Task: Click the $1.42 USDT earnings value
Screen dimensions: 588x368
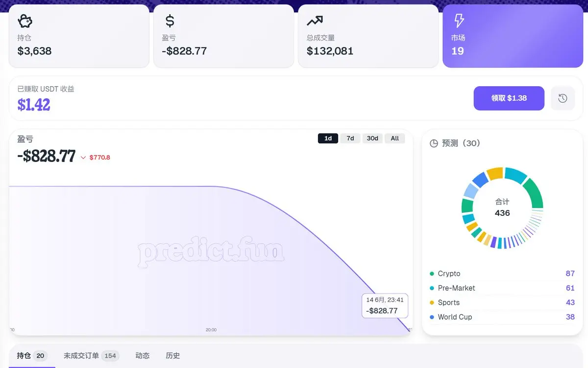Action: coord(34,105)
